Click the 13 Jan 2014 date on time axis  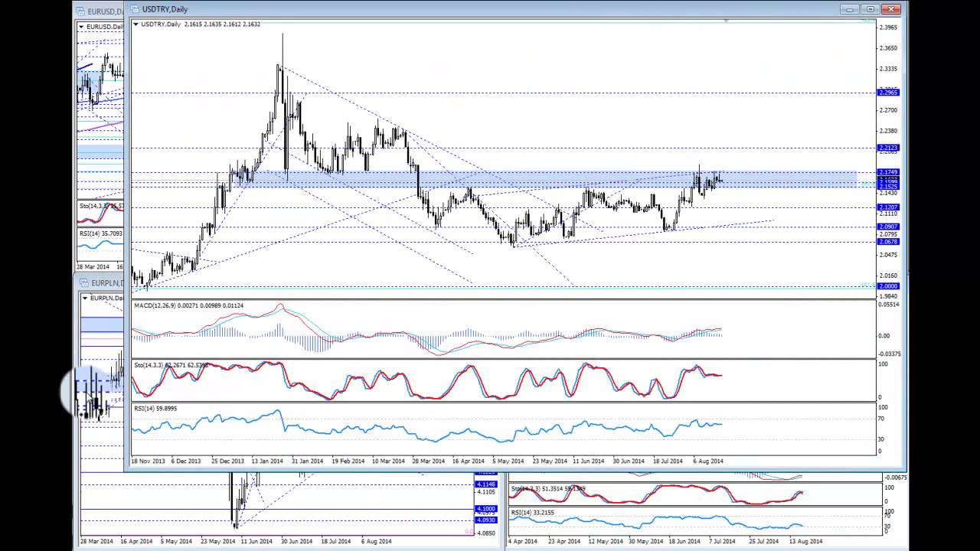[267, 461]
